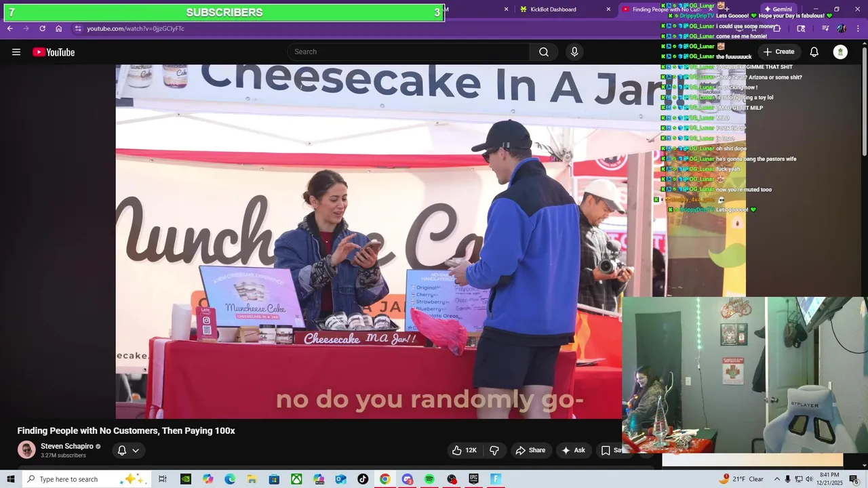This screenshot has height=488, width=868.
Task: Click the browser address bar URL
Action: 136,28
